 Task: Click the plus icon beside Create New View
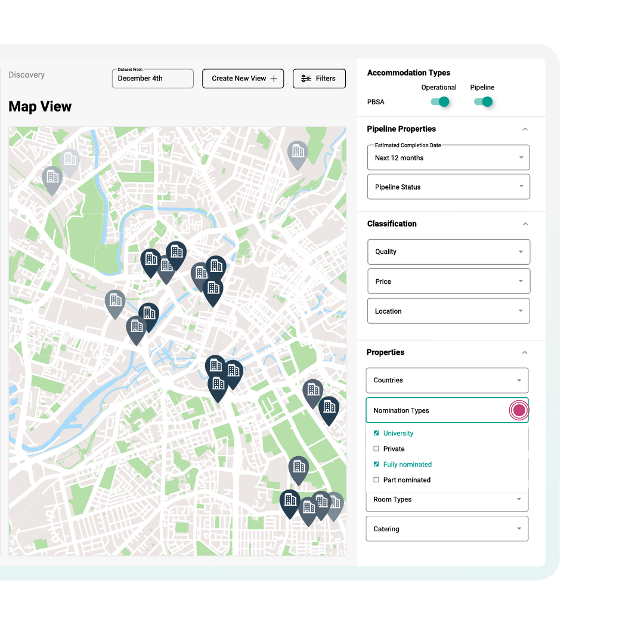point(274,78)
